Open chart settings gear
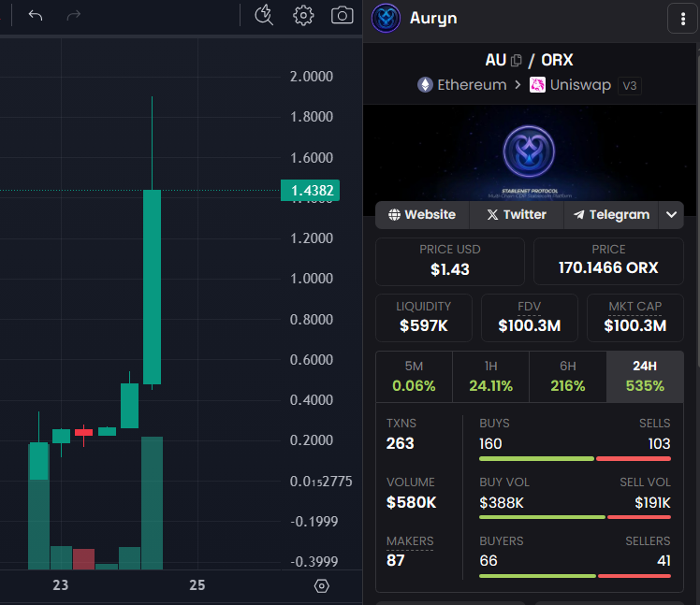This screenshot has width=700, height=605. click(303, 16)
